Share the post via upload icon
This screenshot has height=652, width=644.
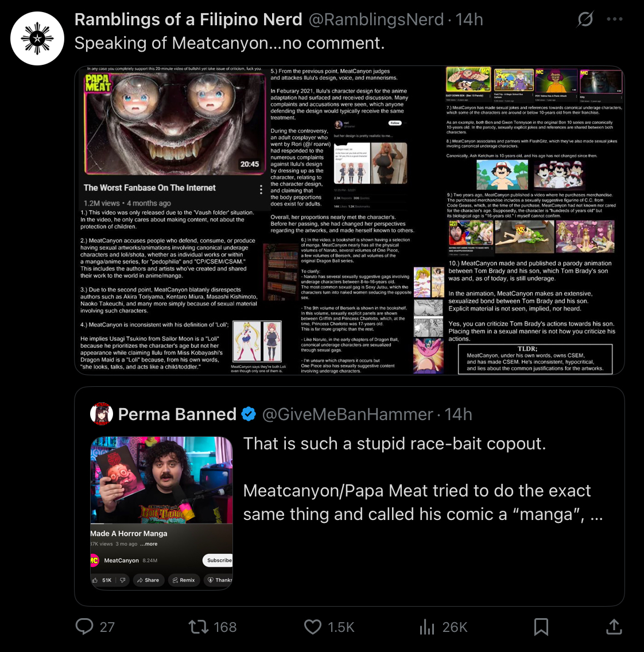(614, 626)
